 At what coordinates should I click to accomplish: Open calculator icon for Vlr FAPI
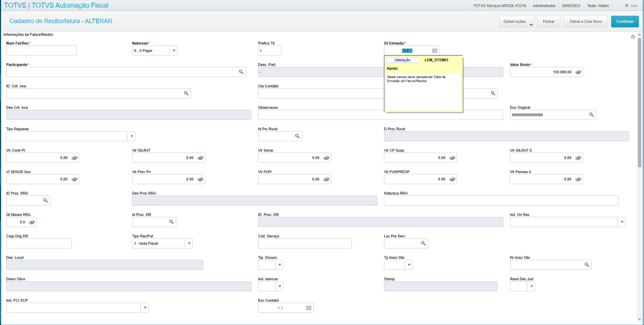click(x=326, y=179)
